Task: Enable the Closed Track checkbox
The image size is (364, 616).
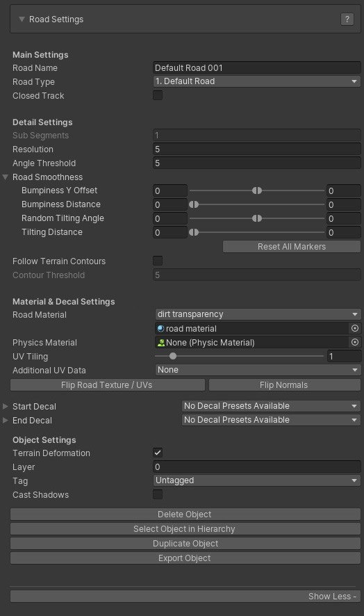Action: tap(158, 95)
